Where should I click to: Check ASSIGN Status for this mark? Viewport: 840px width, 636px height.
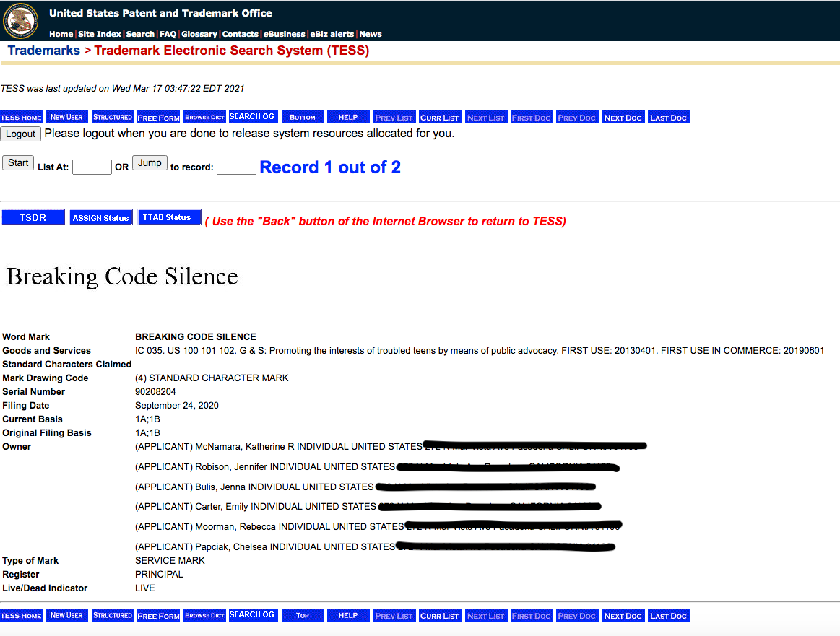coord(100,217)
